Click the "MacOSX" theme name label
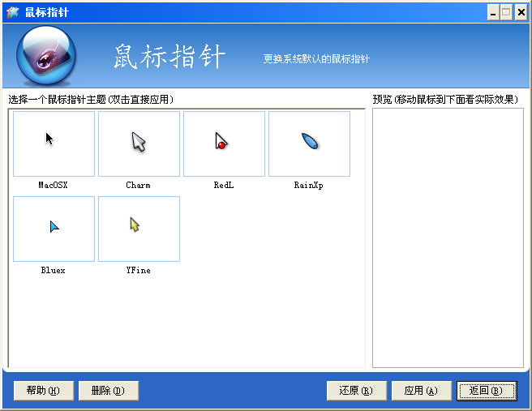Screen dimensions: 532x411 click(54, 186)
